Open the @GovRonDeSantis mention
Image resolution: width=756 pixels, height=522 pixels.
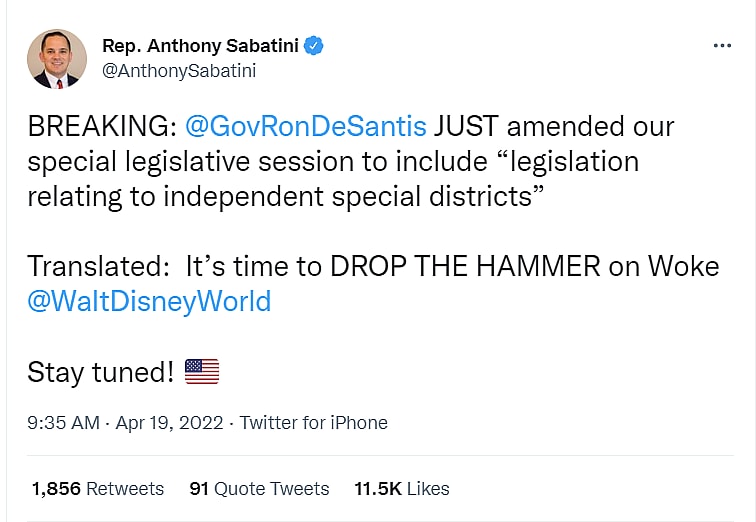point(306,127)
